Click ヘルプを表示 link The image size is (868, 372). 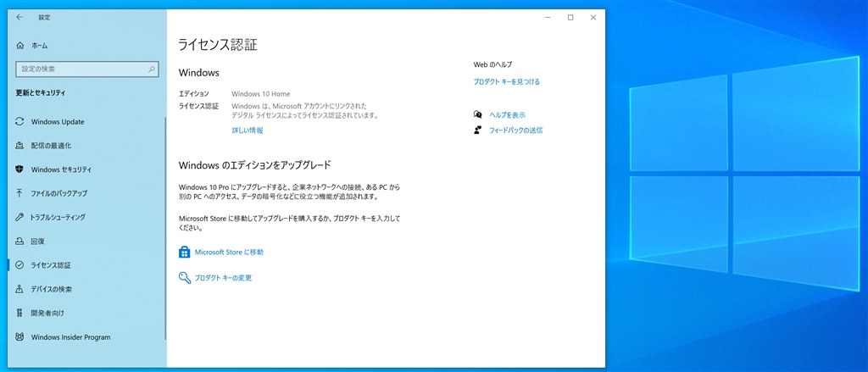click(x=508, y=115)
